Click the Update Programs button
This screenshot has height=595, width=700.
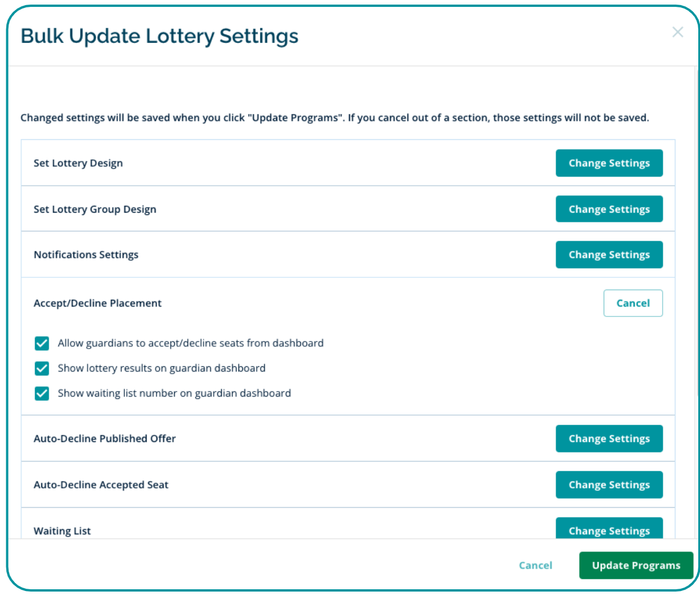[636, 566]
